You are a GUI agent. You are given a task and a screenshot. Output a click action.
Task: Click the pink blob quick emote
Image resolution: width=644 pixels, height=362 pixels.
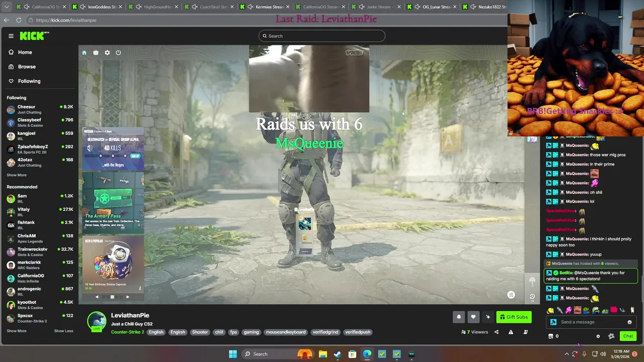tap(569, 310)
